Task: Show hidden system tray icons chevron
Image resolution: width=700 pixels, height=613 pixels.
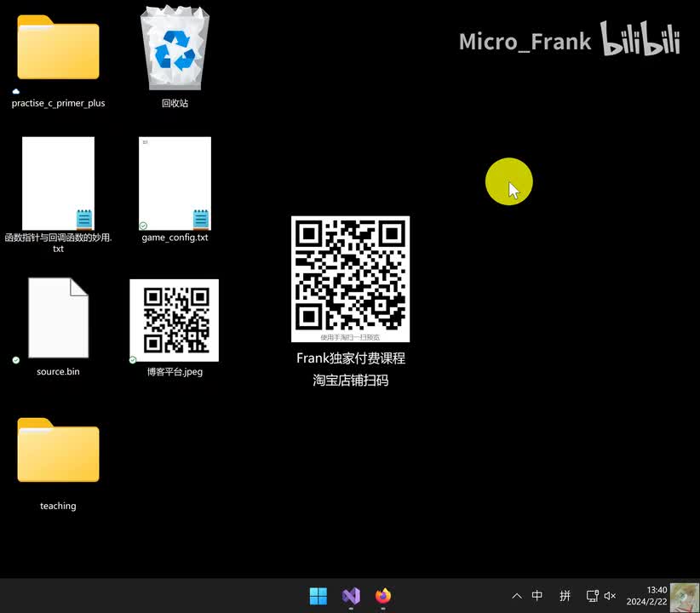Action: [x=517, y=596]
